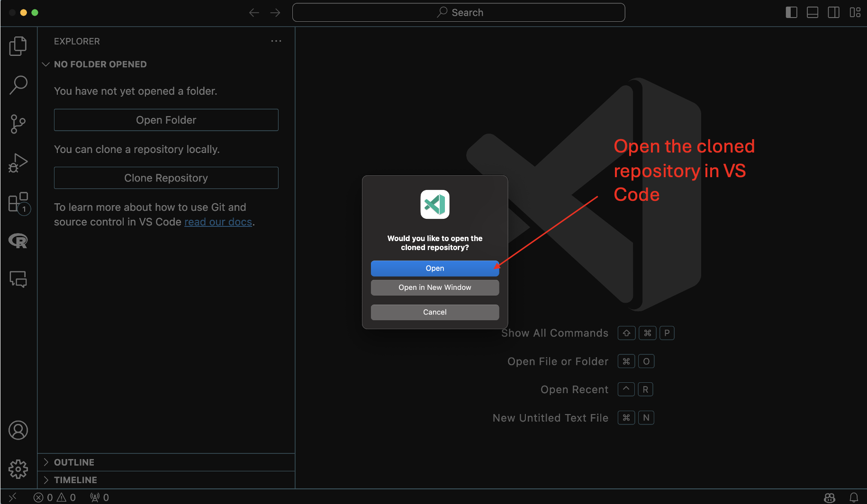Click the Clone Repository button

coord(166,178)
